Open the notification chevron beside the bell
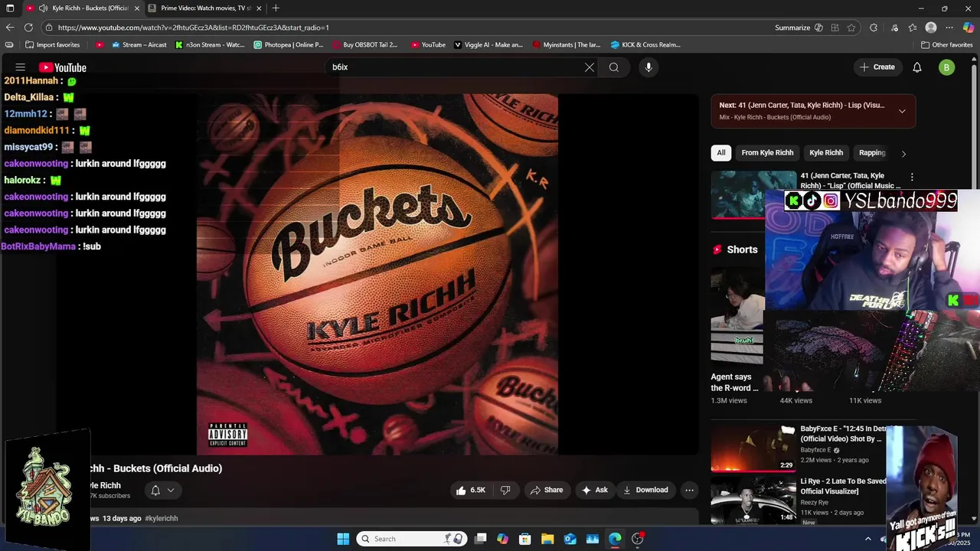Screen dimensions: 980x551 [x=171, y=490]
